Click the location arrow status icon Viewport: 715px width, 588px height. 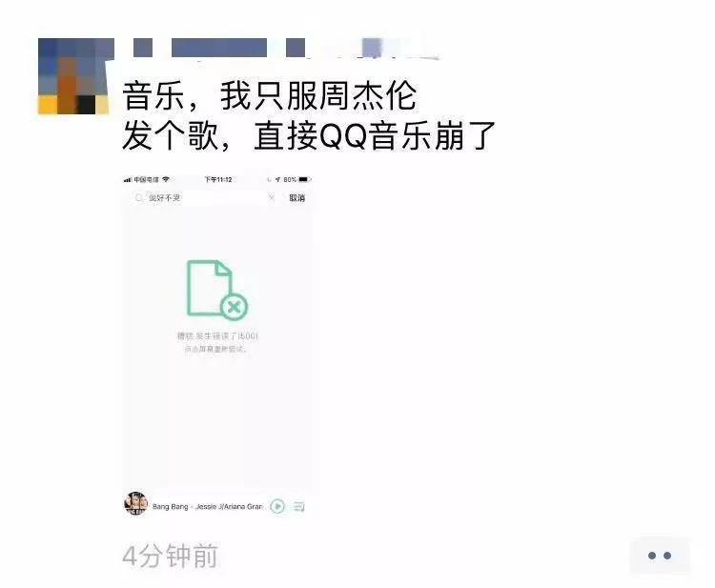coord(277,179)
